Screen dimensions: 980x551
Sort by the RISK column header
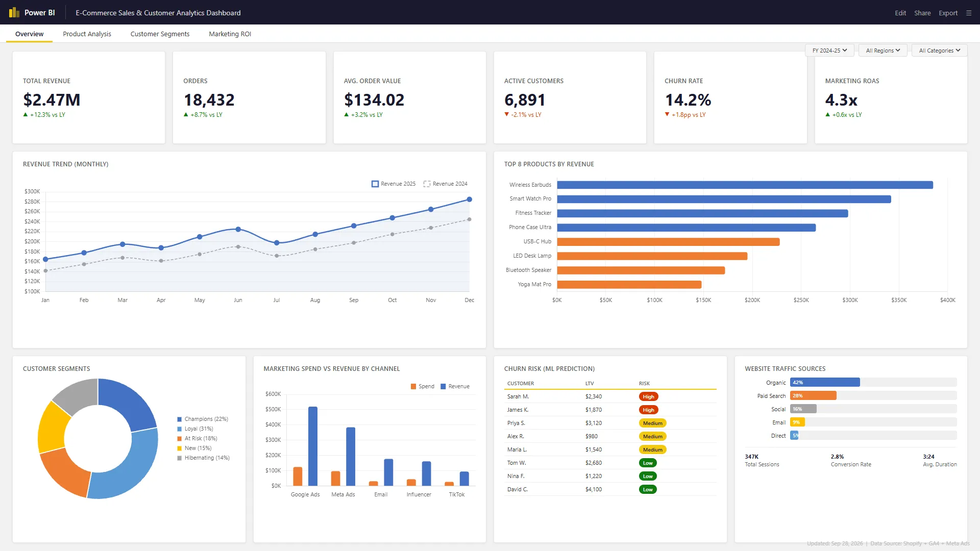(644, 383)
